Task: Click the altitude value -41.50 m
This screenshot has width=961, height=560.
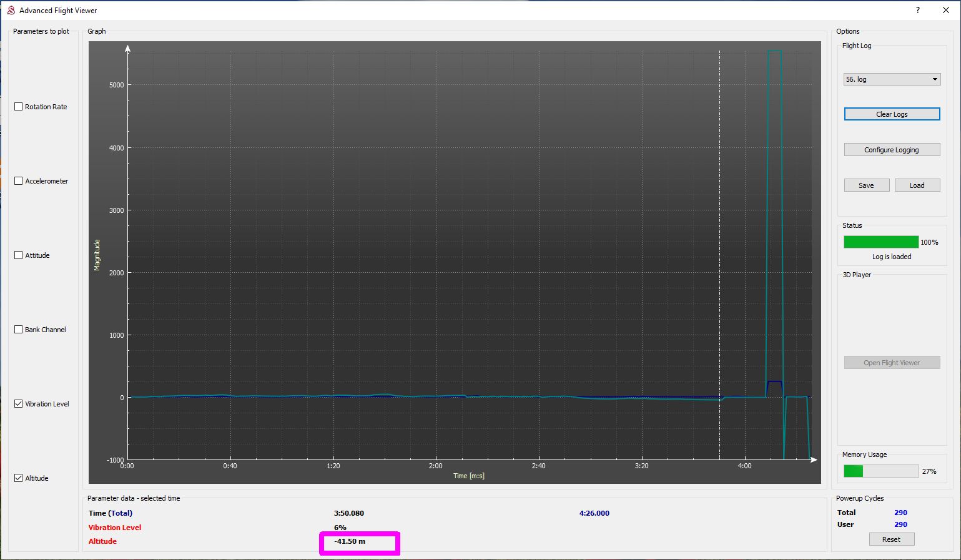Action: pyautogui.click(x=350, y=541)
